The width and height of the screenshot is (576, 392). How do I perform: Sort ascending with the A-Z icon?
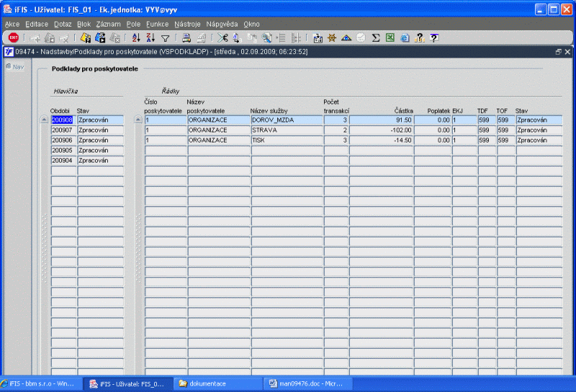[136, 38]
